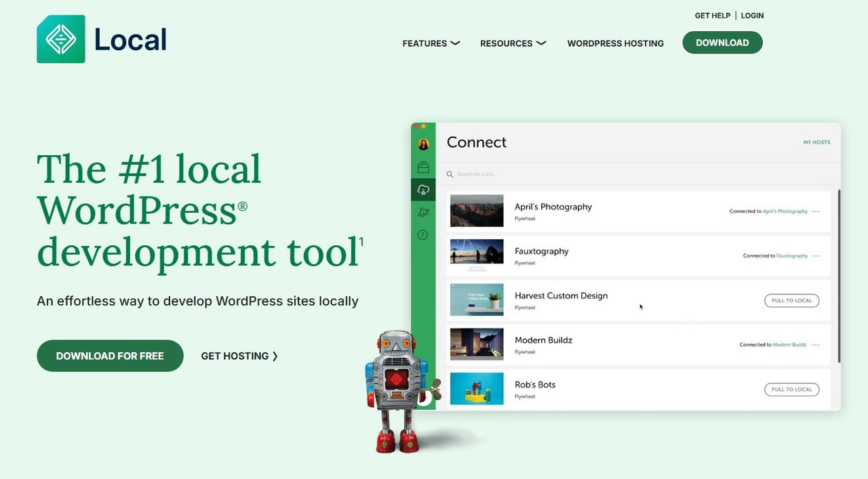Open the Login link

coord(752,16)
